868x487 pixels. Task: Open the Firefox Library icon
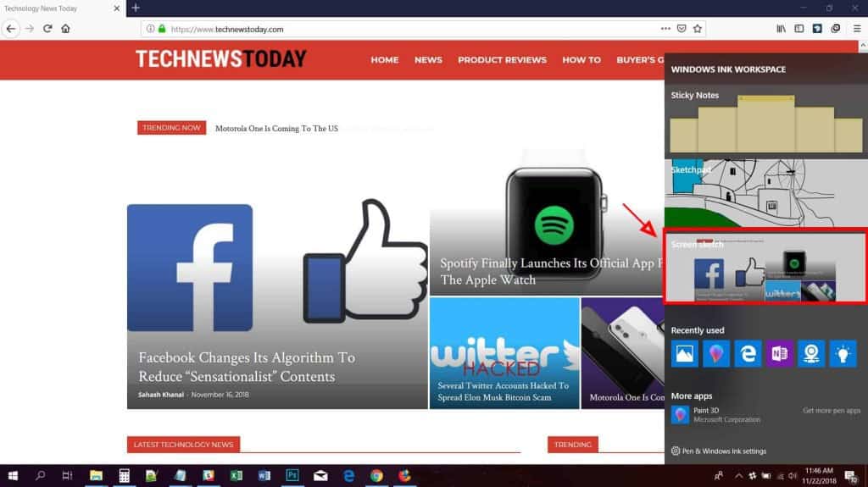(x=781, y=29)
